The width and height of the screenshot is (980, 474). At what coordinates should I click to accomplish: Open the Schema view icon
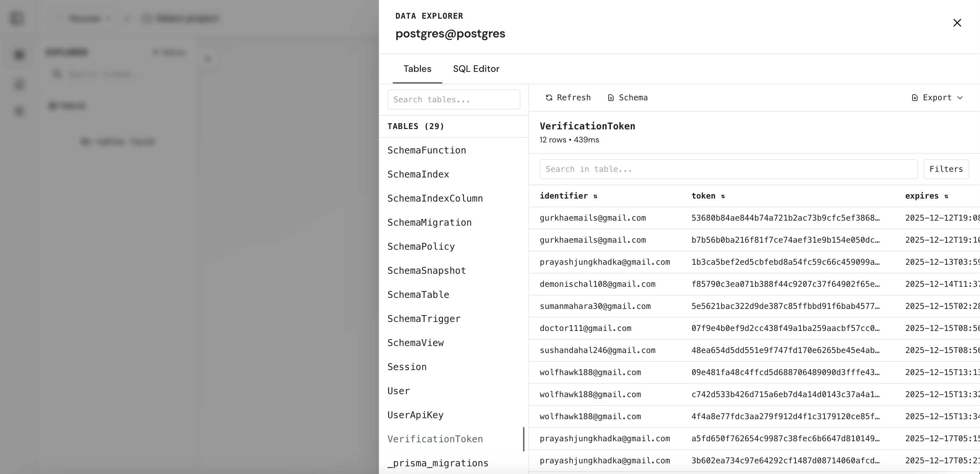pyautogui.click(x=611, y=98)
